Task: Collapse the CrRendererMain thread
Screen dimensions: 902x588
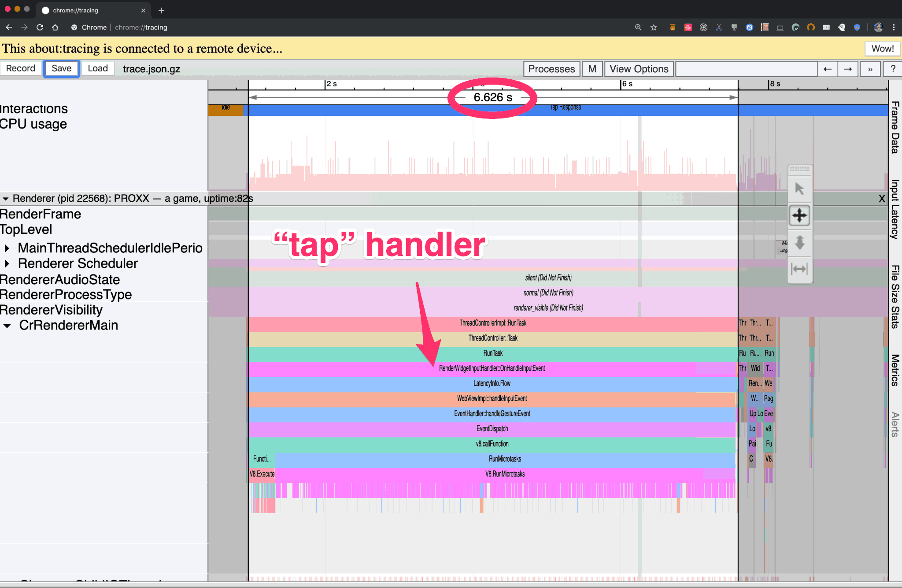Action: [7, 325]
